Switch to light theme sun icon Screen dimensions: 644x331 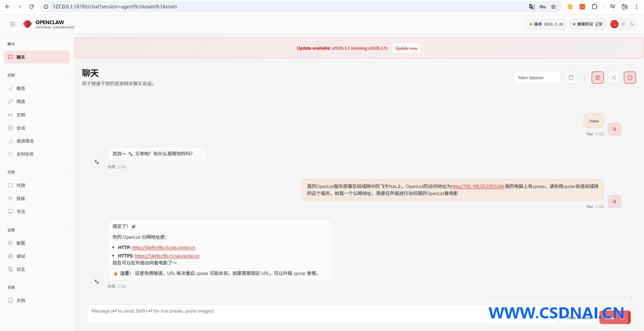pyautogui.click(x=623, y=24)
